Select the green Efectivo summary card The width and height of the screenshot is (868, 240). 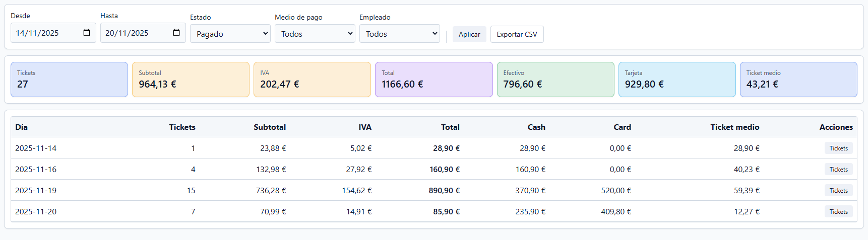click(x=555, y=79)
